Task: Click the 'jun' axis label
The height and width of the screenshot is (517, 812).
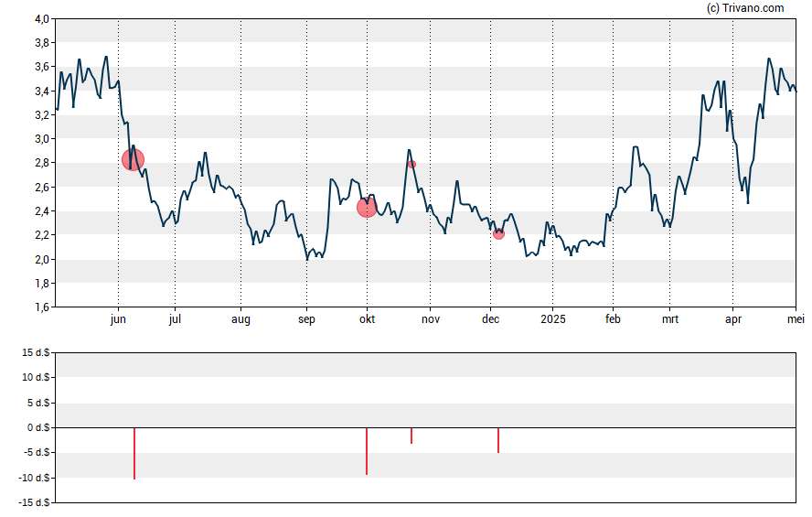Action: coord(118,319)
